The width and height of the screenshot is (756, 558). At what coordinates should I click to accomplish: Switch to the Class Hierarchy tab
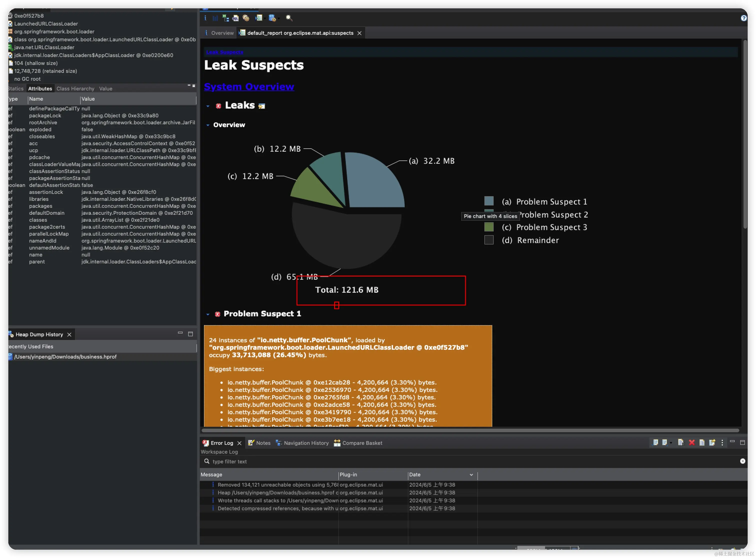pyautogui.click(x=75, y=89)
